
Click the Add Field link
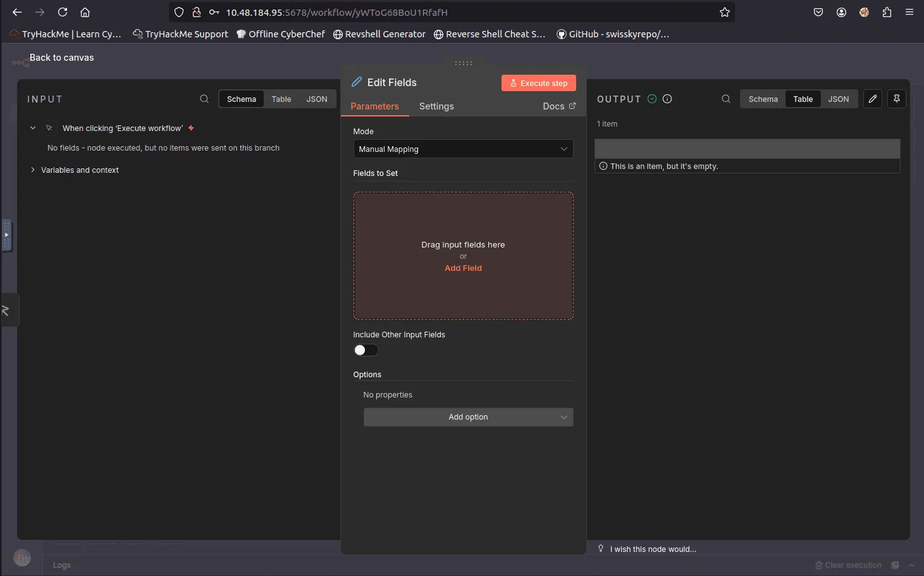click(463, 268)
